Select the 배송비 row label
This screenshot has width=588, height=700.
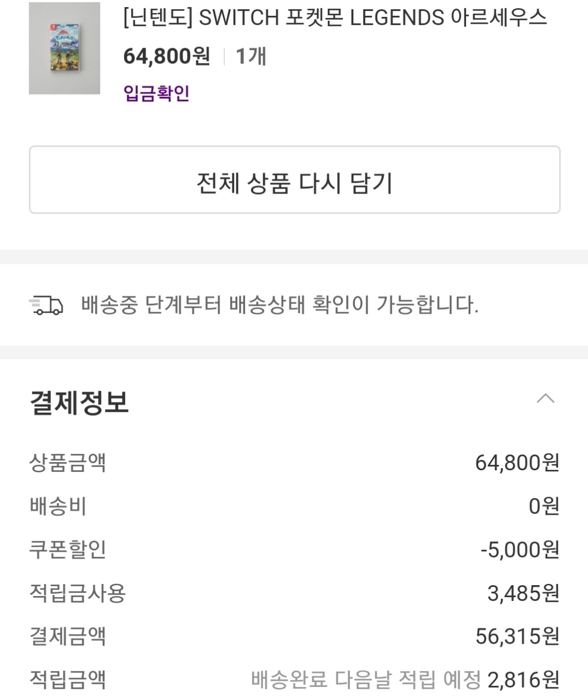[x=58, y=506]
